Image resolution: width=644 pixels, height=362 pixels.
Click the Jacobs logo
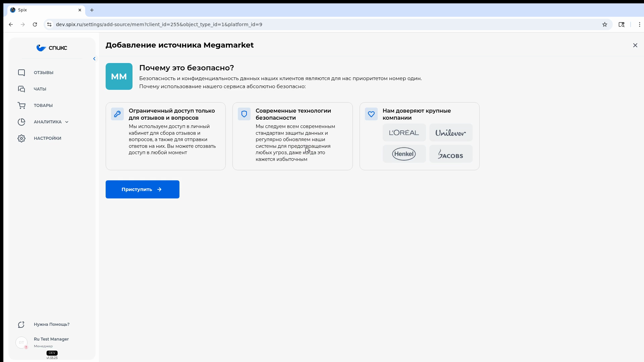451,154
